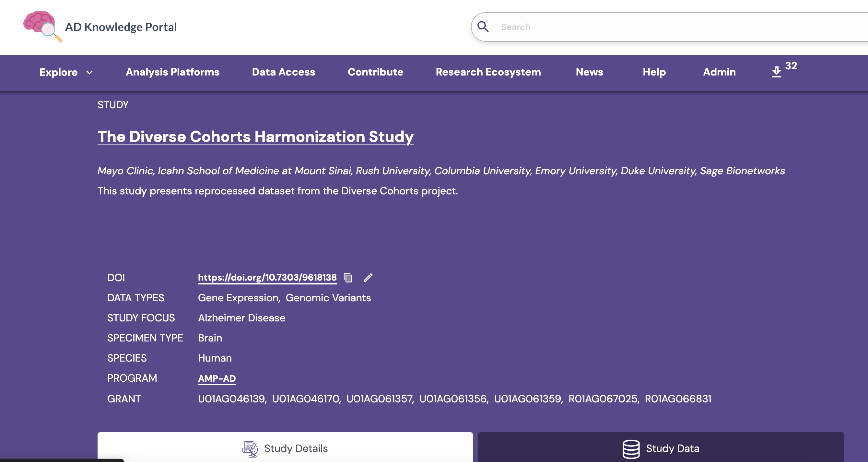Open the Help menu
This screenshot has height=462, width=868.
point(654,72)
